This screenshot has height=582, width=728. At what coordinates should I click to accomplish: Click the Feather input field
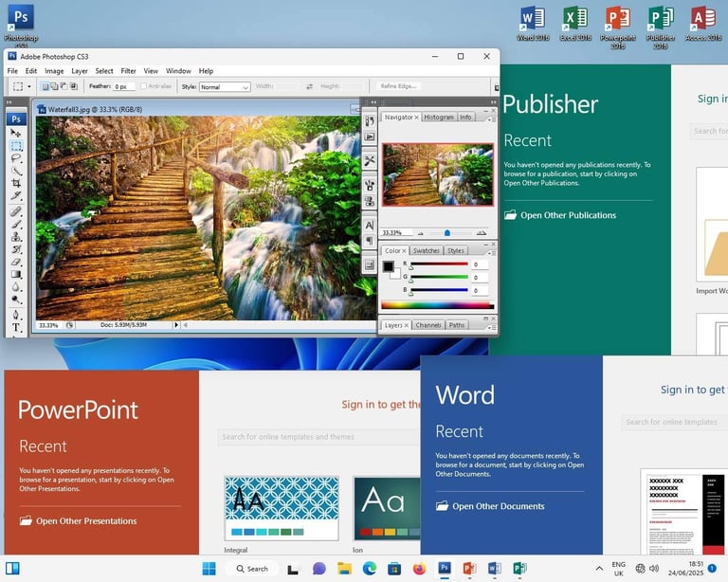pos(124,87)
